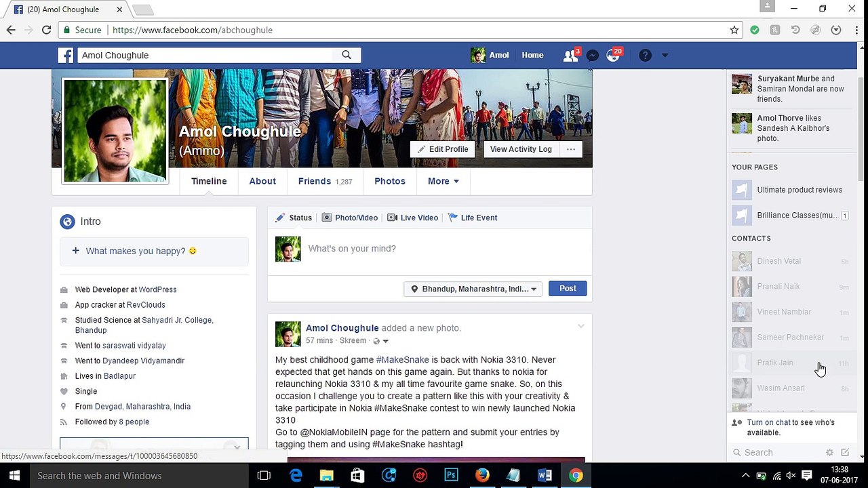
Task: Open contact Dinesh Vetal chat
Action: point(790,261)
